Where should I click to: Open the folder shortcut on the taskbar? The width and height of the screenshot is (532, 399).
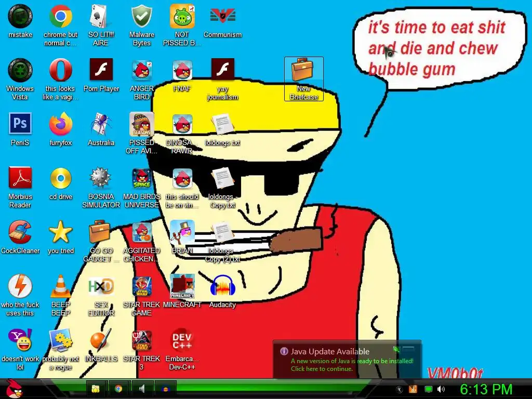pos(96,389)
